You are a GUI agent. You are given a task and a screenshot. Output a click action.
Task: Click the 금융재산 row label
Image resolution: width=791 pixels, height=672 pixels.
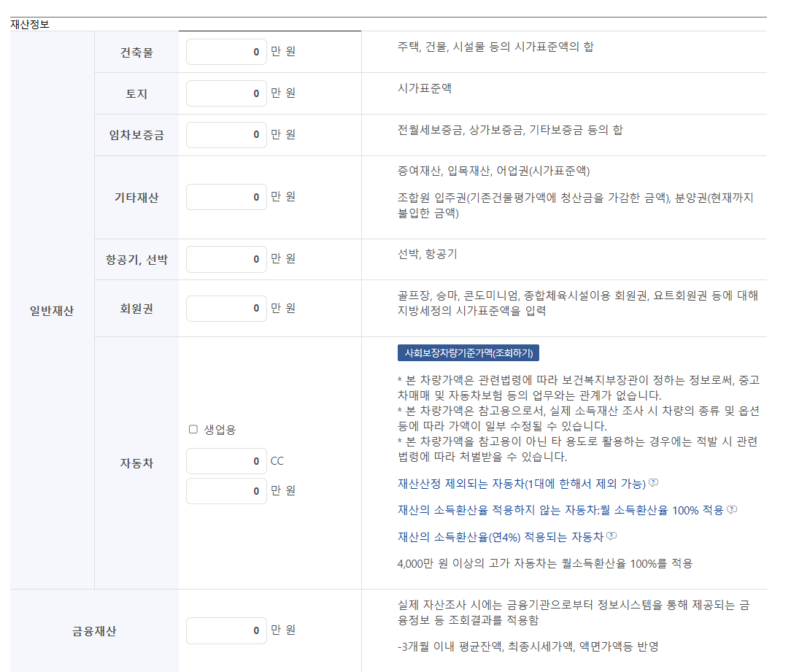click(x=94, y=631)
